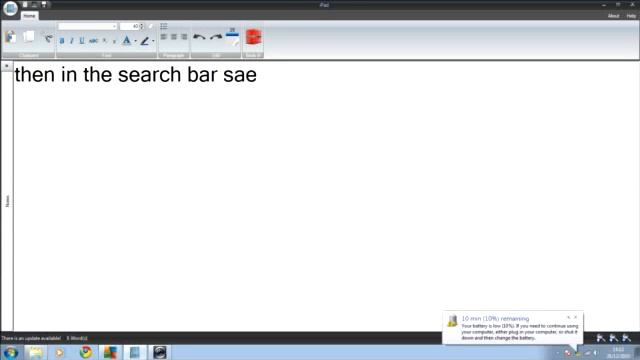Open Windows Start menu orb
Screen dimensions: 640x360
click(10, 352)
